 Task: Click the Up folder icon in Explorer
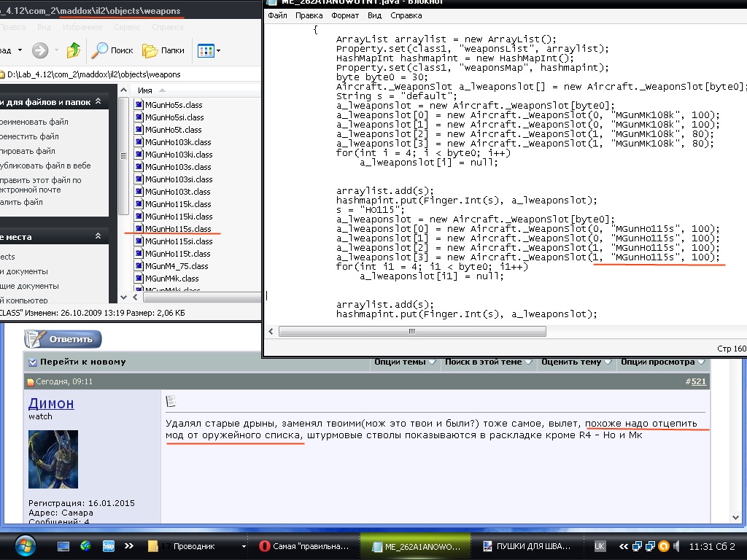click(x=73, y=50)
